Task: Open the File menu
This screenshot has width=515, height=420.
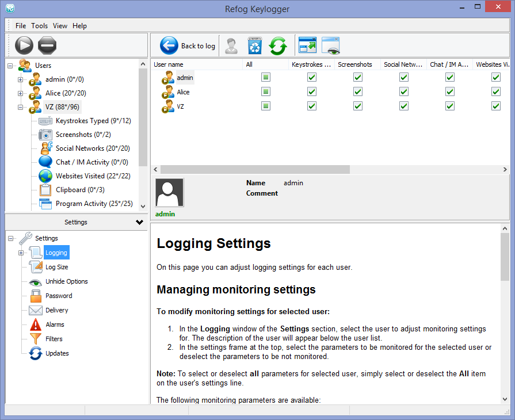Action: [21, 26]
